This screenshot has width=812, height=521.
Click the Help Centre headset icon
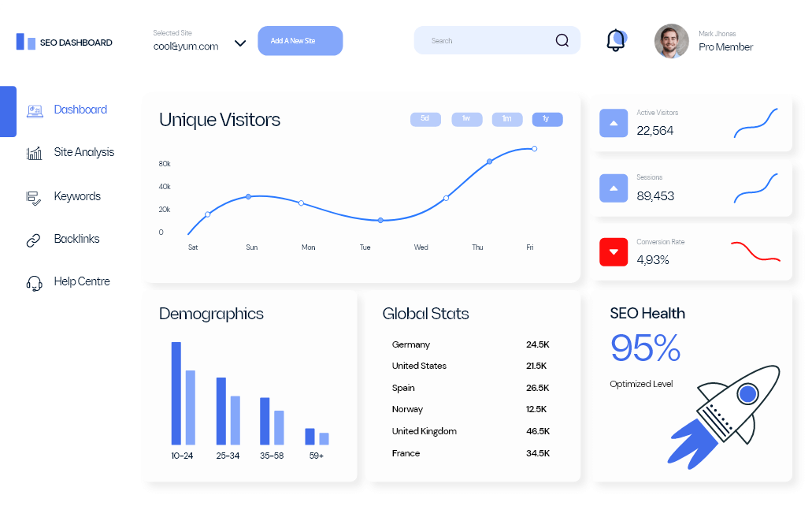click(34, 283)
